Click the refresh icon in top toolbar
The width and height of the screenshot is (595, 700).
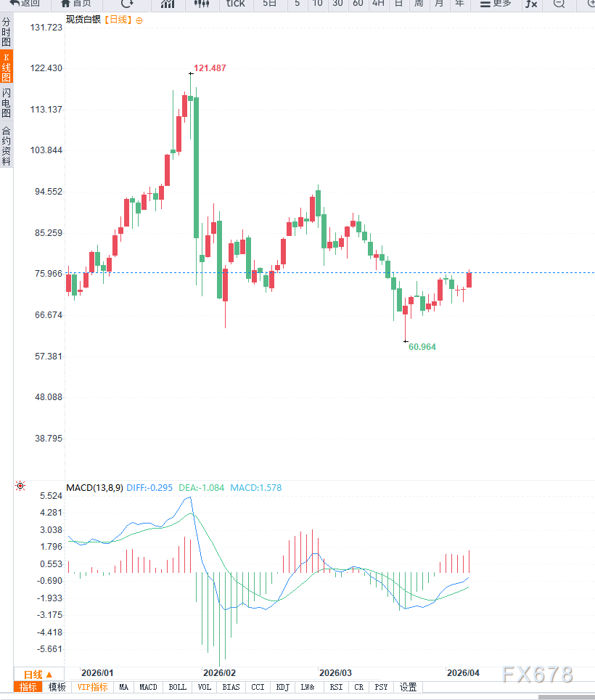[127, 4]
